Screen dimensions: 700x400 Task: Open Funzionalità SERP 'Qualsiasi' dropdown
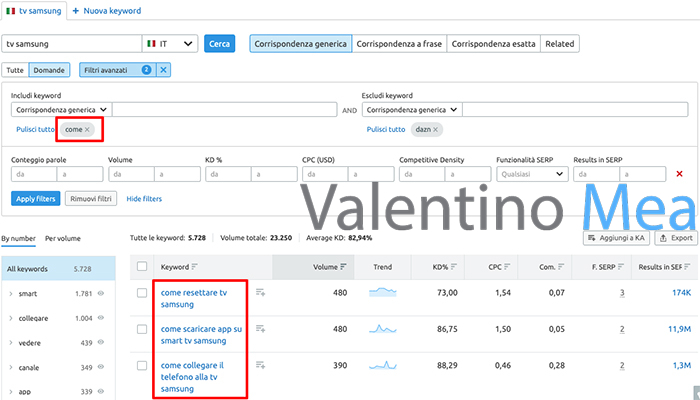tap(532, 174)
